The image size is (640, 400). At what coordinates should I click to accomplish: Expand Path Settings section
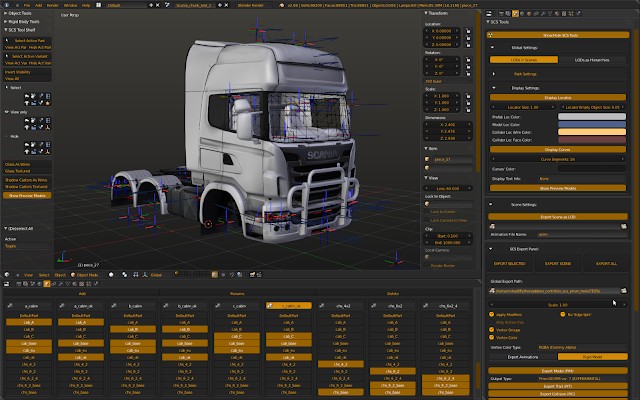point(493,74)
